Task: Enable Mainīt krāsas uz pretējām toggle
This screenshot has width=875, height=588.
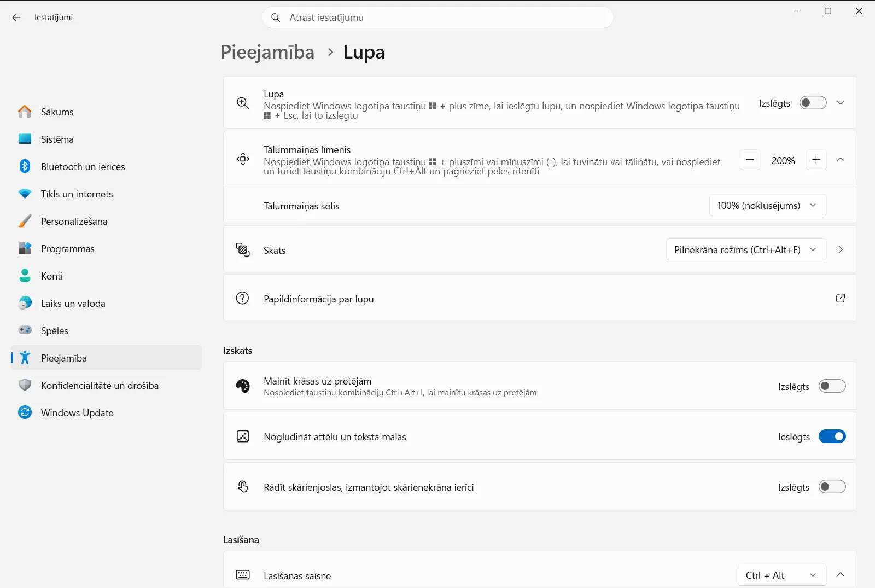Action: click(832, 386)
